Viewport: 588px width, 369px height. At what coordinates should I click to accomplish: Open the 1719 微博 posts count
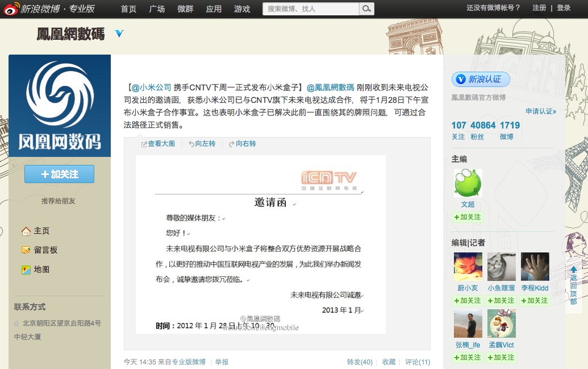point(510,130)
